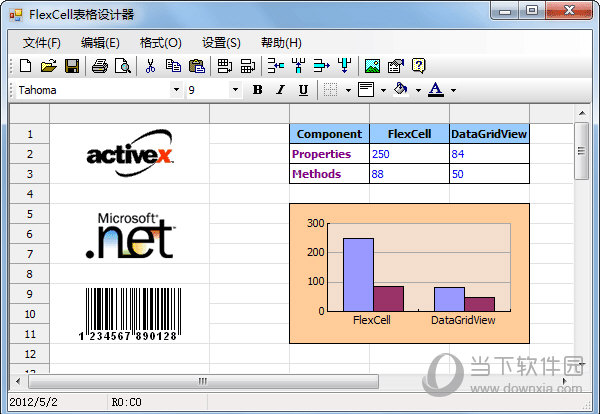Cut the selection with the scissors icon
Viewport: 600px width, 414px height.
tap(150, 66)
